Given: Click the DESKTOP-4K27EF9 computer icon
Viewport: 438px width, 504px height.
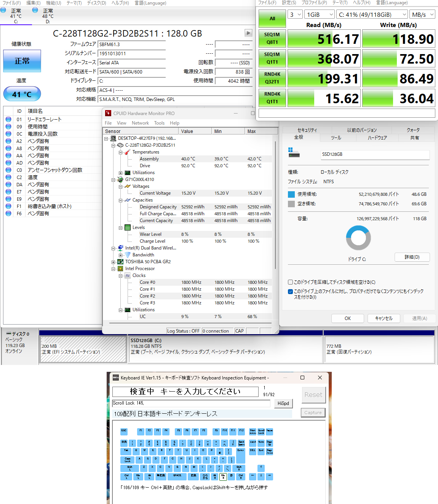Looking at the screenshot, I should (x=113, y=138).
